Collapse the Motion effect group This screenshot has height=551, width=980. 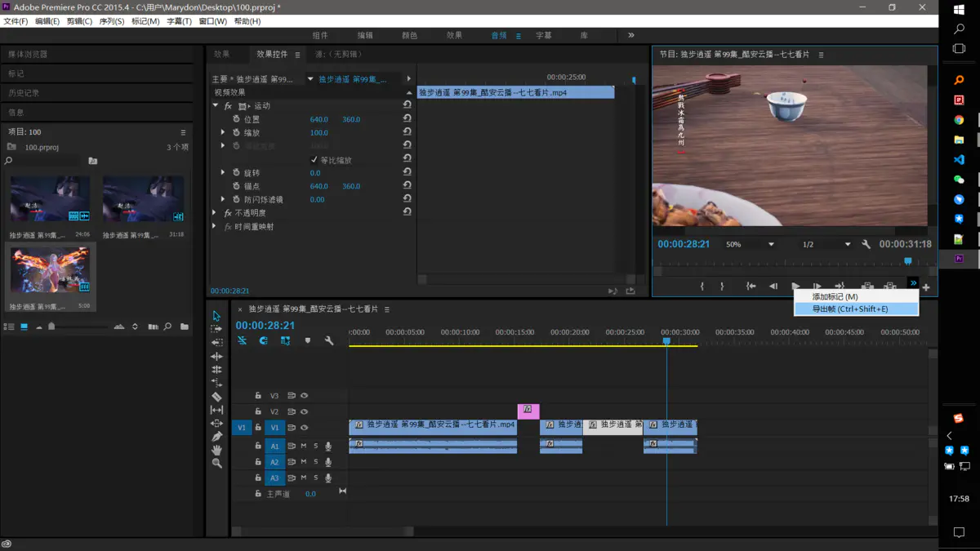click(x=216, y=106)
